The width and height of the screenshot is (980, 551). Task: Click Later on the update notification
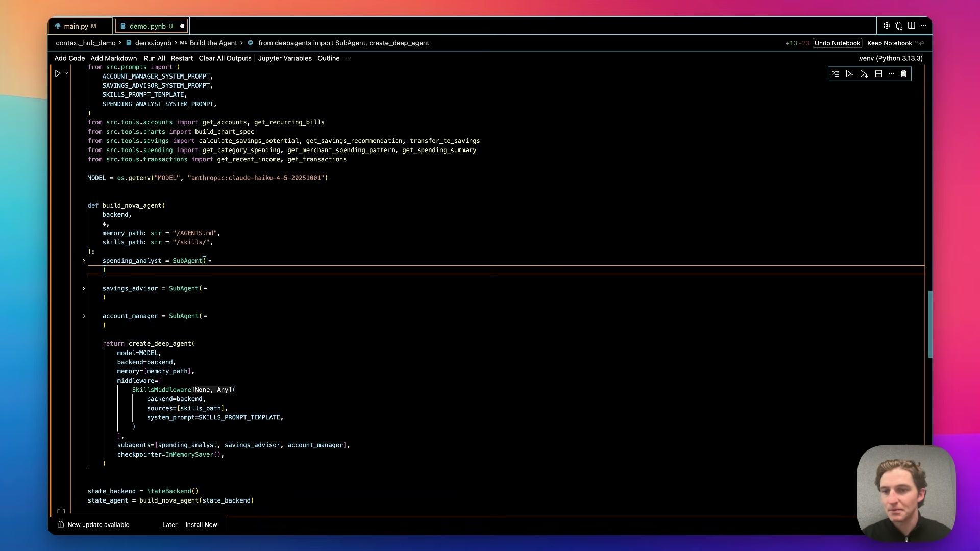click(169, 525)
